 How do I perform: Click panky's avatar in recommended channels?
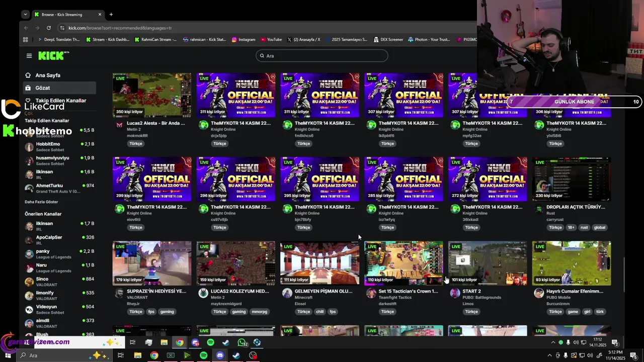(29, 254)
